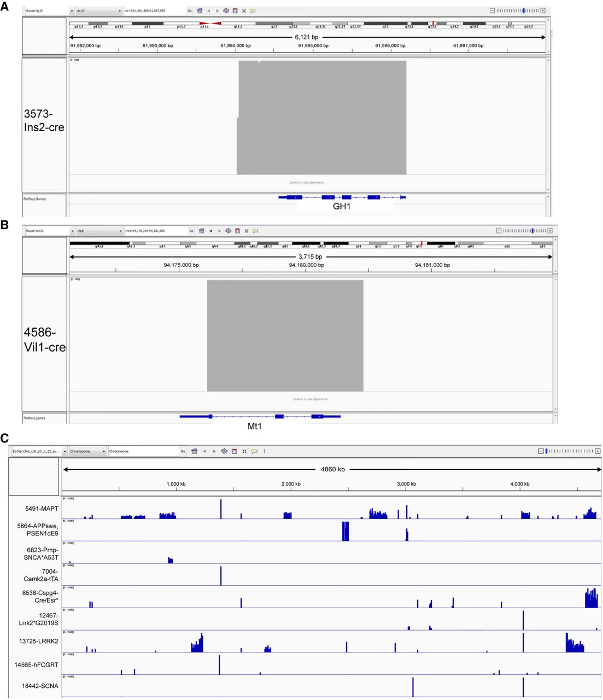603x700 pixels.
Task: Click the back arrow in panel C toolbar
Action: click(x=204, y=451)
